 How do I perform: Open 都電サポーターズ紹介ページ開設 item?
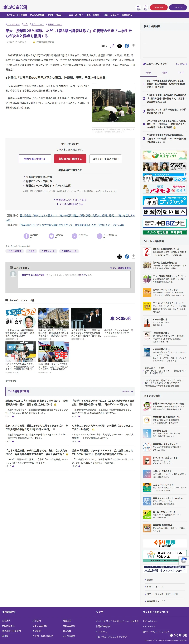(165, 406)
